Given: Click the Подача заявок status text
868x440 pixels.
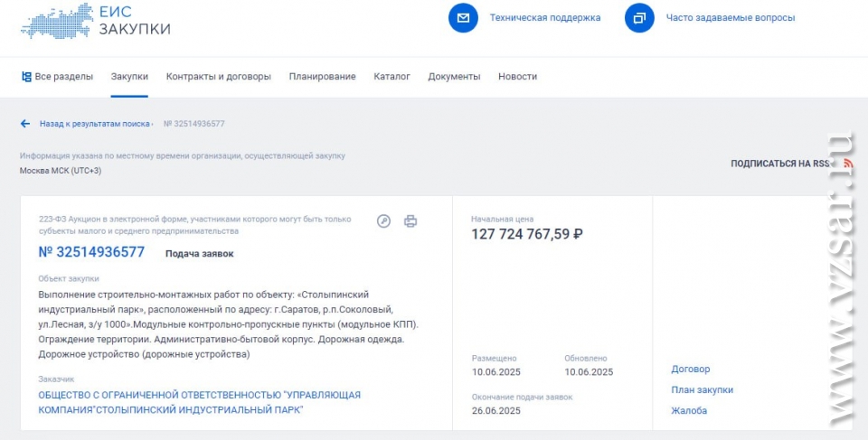Looking at the screenshot, I should coord(199,254).
